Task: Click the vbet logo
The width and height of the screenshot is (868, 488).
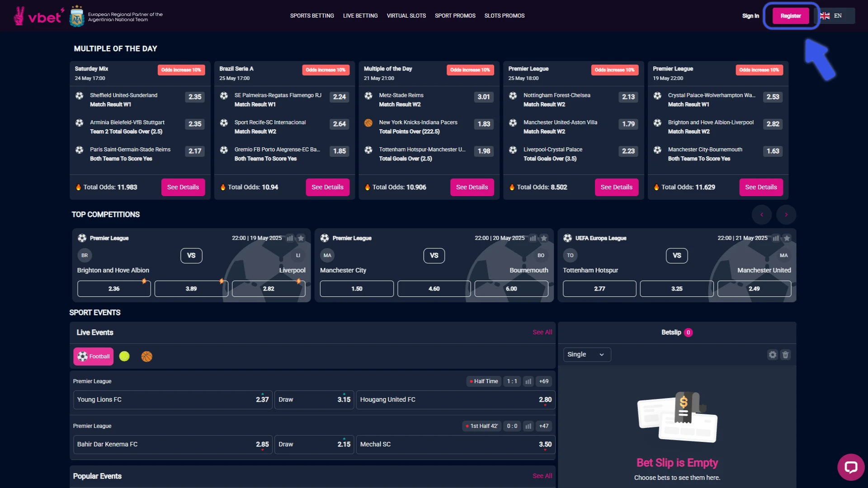Action: coord(38,15)
